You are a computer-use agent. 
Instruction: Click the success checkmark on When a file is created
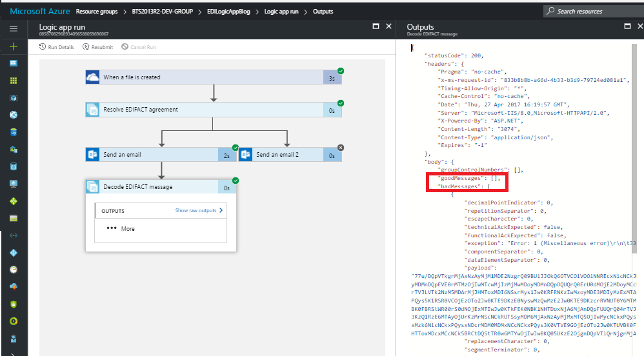(341, 71)
